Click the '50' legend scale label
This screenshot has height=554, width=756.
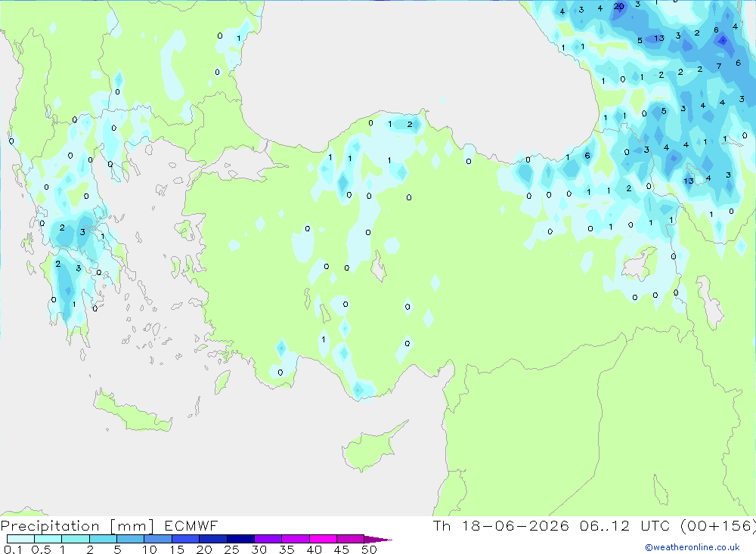point(369,549)
